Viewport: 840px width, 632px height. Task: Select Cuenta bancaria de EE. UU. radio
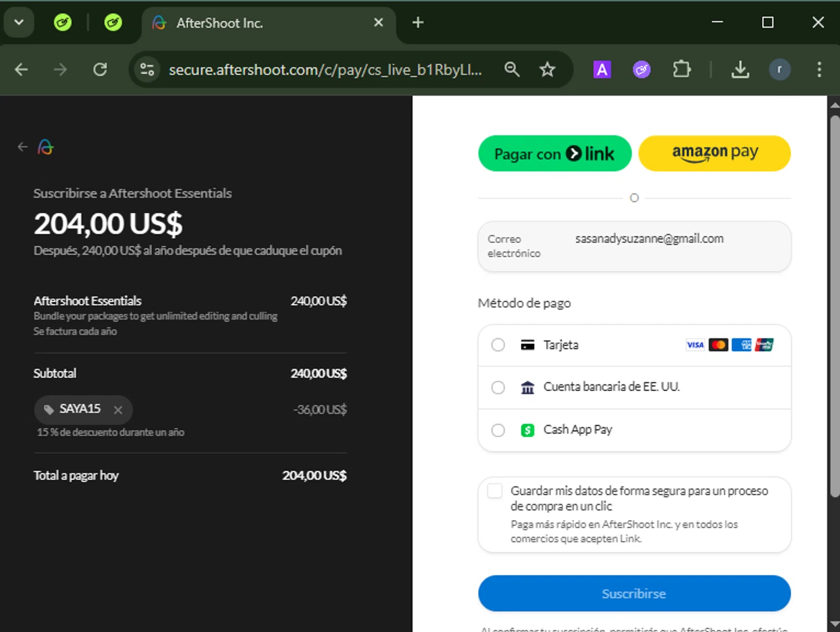(498, 387)
